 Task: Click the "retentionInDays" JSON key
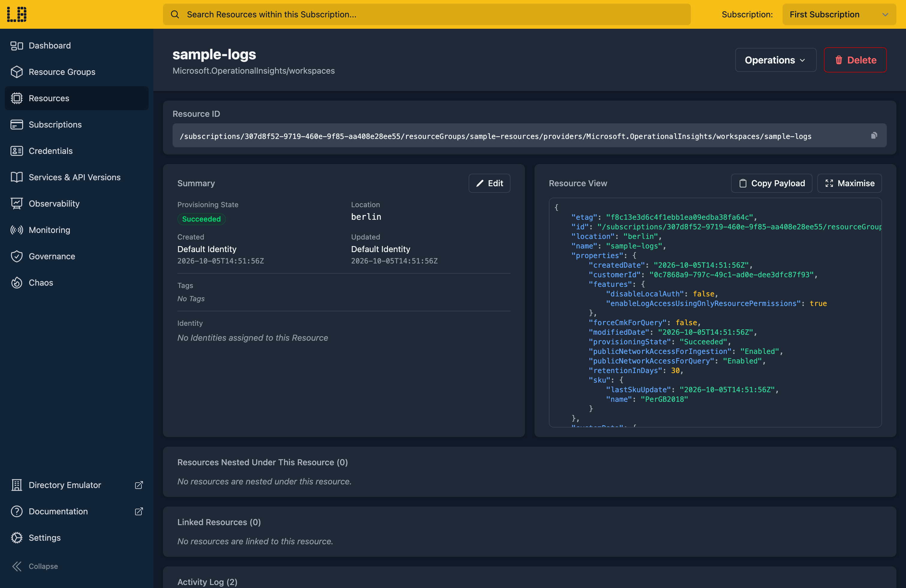pyautogui.click(x=626, y=370)
